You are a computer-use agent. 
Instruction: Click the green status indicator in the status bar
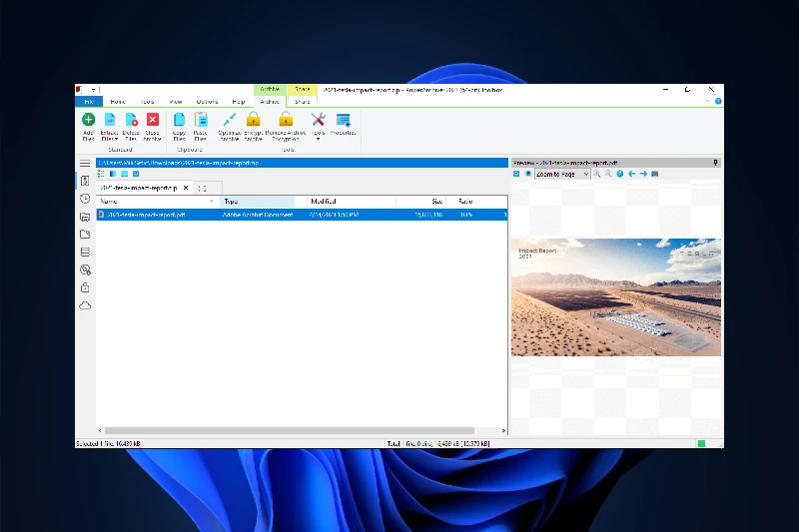point(701,444)
